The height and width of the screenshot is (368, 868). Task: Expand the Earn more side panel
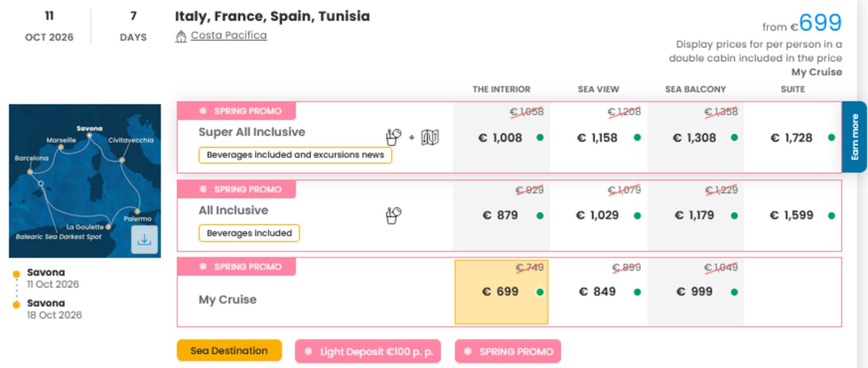click(x=855, y=137)
